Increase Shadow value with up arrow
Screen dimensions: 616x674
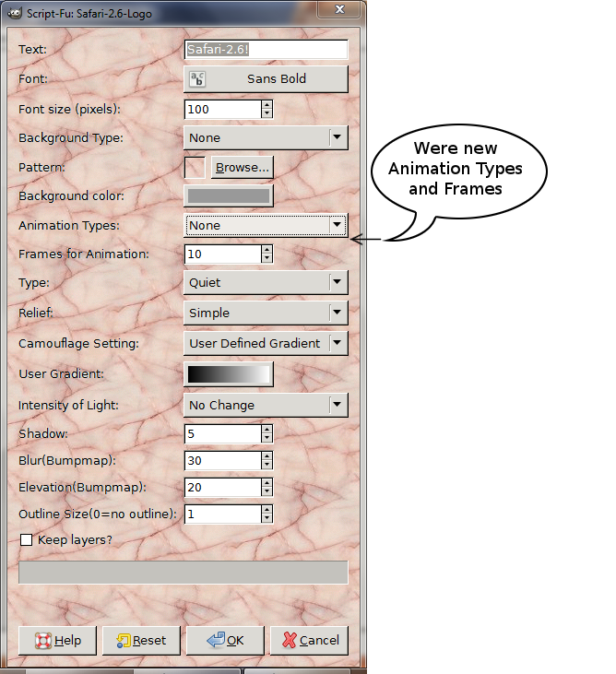pos(267,430)
